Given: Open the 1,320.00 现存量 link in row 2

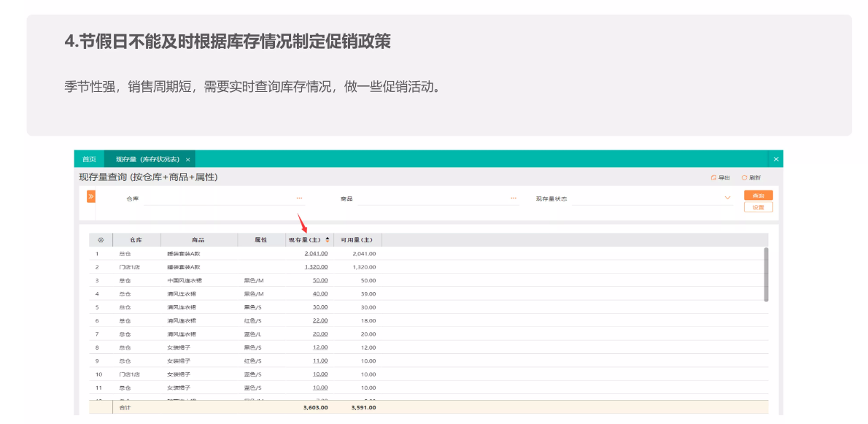Looking at the screenshot, I should tap(316, 267).
